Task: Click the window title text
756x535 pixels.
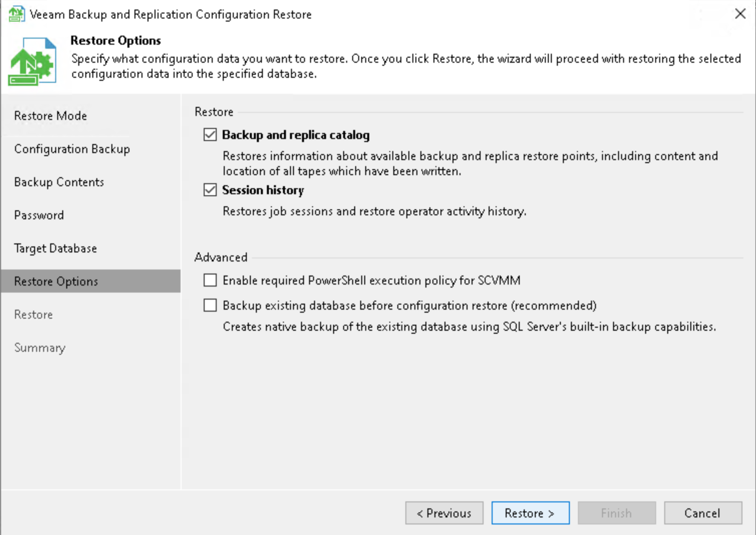Action: (x=171, y=15)
